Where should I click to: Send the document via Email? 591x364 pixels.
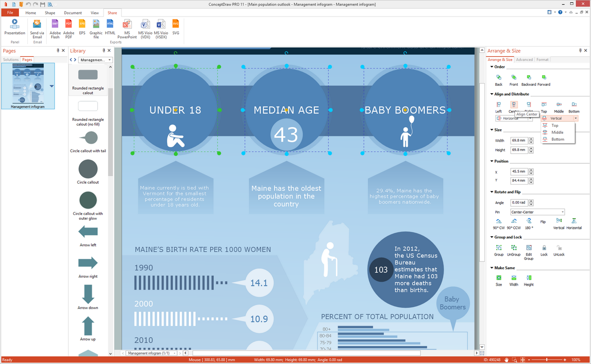[37, 29]
